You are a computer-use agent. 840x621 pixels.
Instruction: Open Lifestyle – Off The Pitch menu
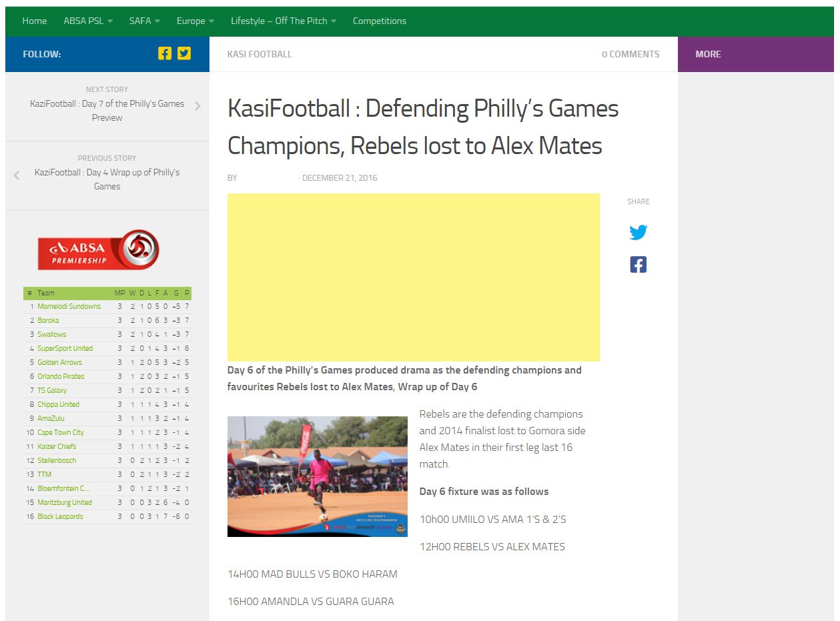[283, 21]
